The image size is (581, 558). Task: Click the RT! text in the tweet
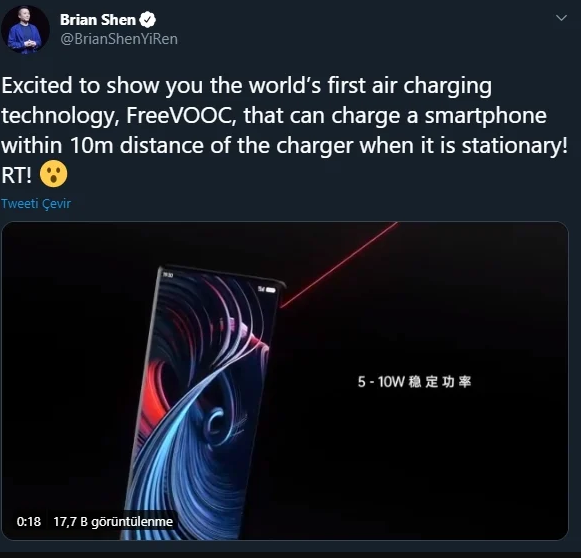point(17,175)
